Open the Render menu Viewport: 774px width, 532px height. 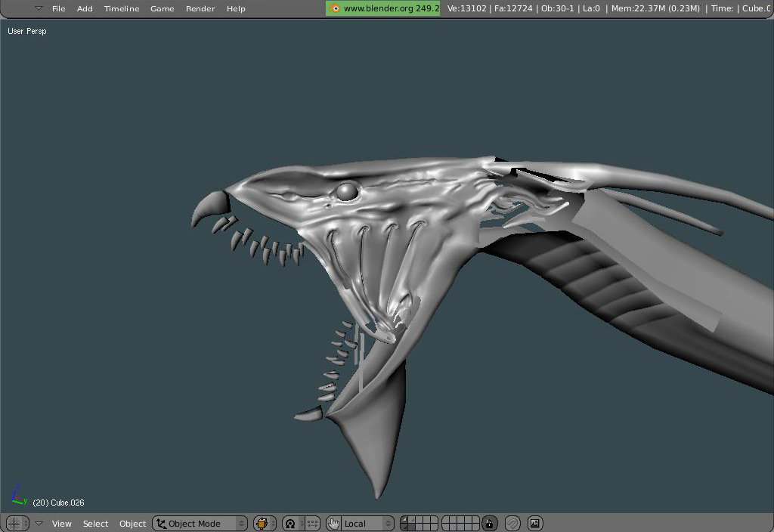200,8
